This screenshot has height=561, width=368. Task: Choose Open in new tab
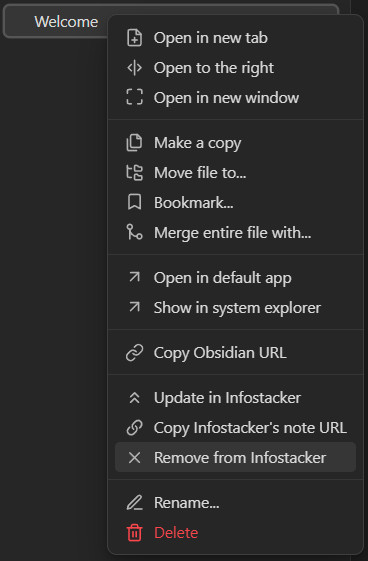tap(235, 38)
